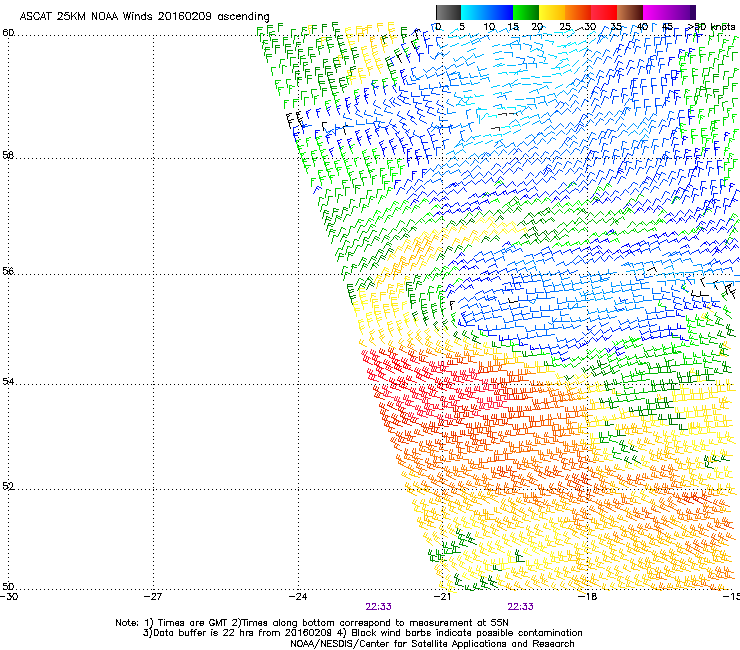The height and width of the screenshot is (650, 740).
Task: Click the purple 22:33 time between -21 and -18
Action: (521, 607)
